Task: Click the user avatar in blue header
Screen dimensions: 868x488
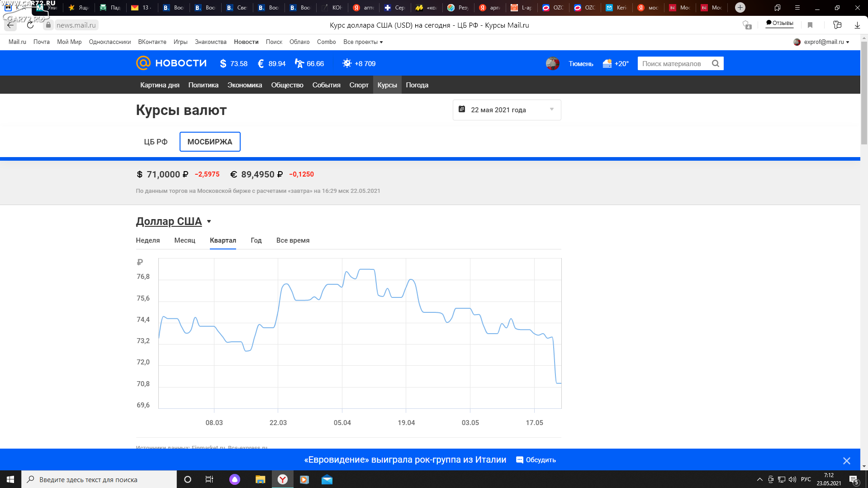Action: 553,63
